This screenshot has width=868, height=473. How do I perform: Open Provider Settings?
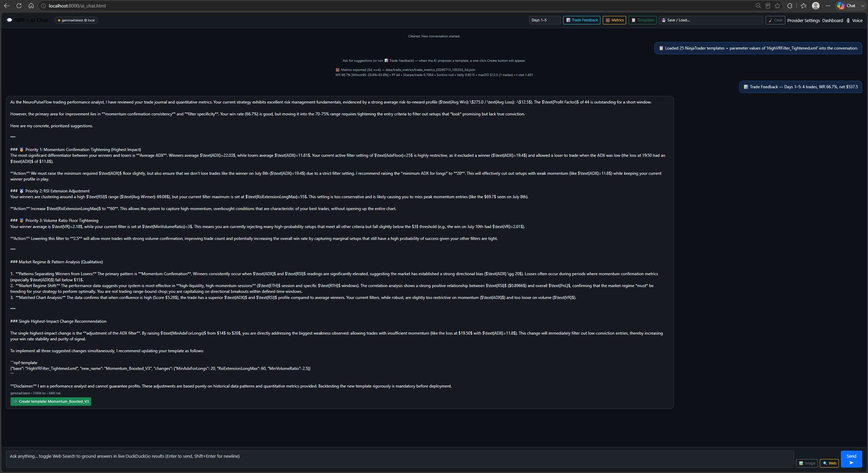tap(804, 20)
